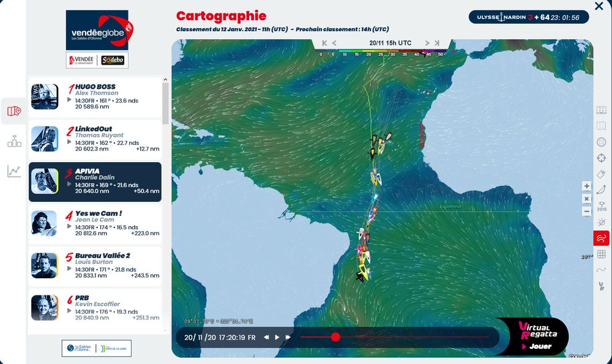Click the Cartographie heading
Viewport: 612px width, 364px height.
coord(222,16)
